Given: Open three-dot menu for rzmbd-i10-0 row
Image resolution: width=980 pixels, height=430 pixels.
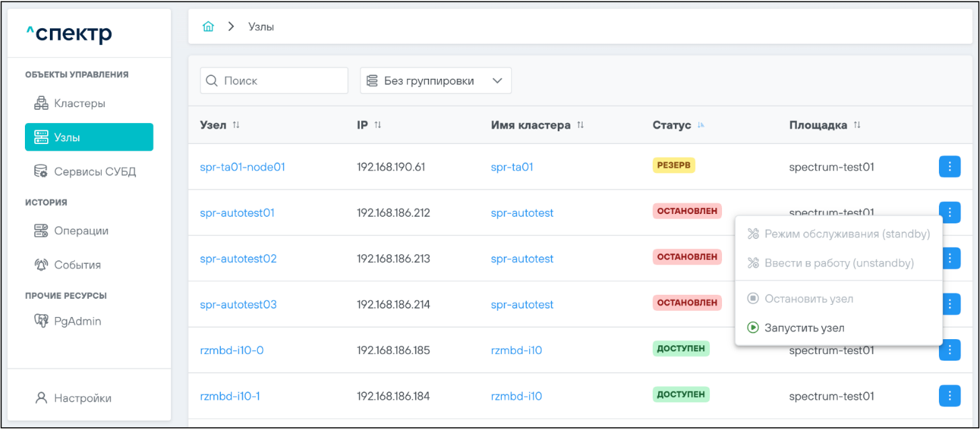Looking at the screenshot, I should [949, 350].
